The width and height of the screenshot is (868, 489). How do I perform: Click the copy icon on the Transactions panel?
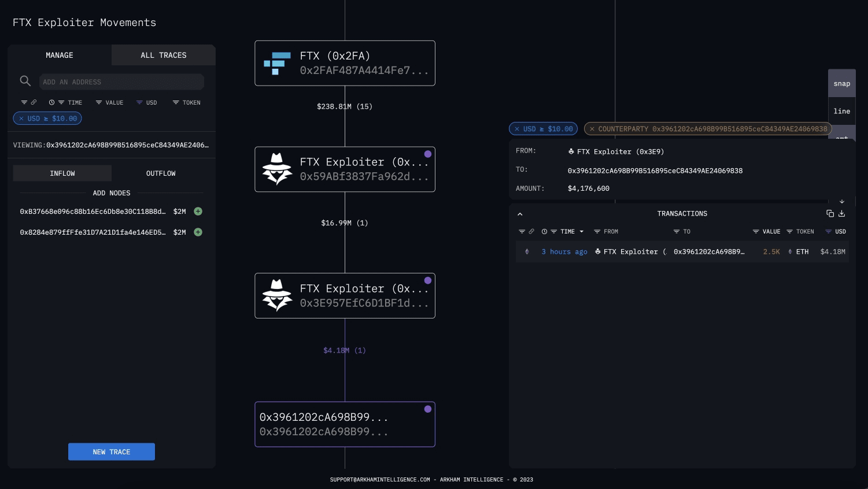pos(830,213)
